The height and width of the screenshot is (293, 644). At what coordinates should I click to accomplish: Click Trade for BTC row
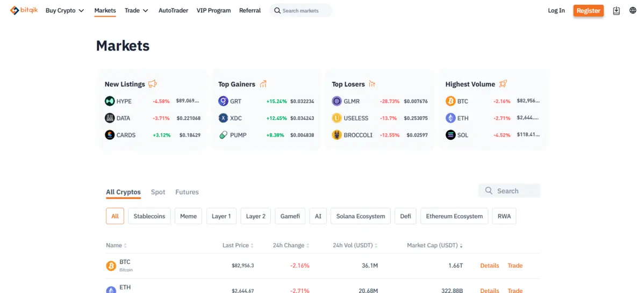tap(515, 266)
